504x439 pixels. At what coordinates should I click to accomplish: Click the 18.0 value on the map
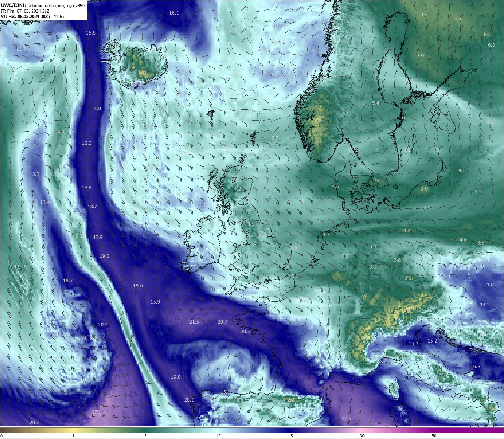[96, 109]
